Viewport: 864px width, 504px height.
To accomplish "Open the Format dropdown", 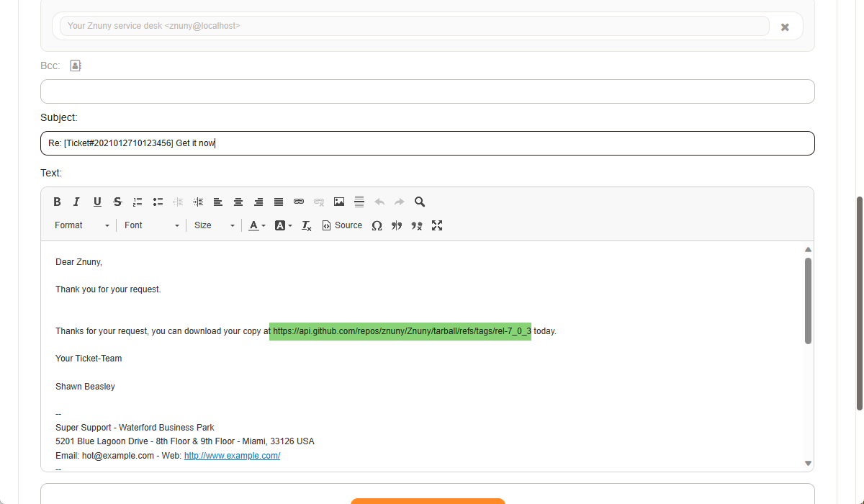I will tap(81, 225).
